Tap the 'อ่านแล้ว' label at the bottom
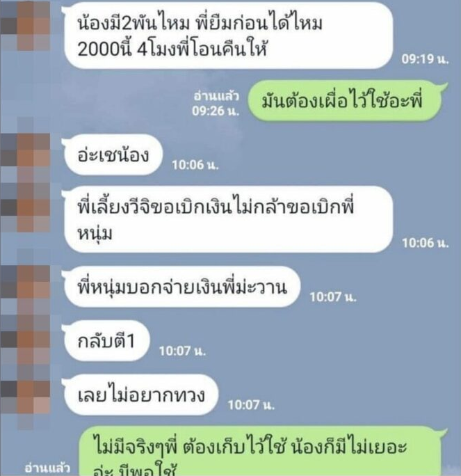 [47, 468]
